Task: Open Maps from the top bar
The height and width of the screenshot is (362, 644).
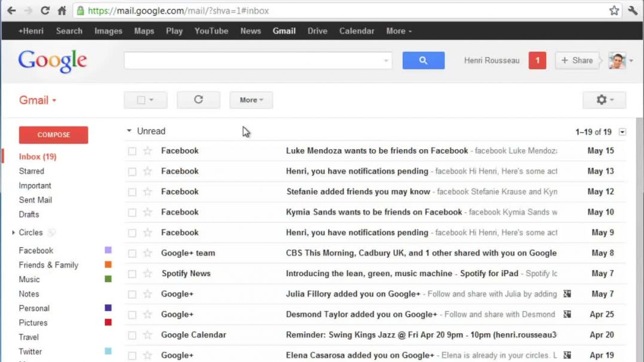Action: [x=144, y=31]
